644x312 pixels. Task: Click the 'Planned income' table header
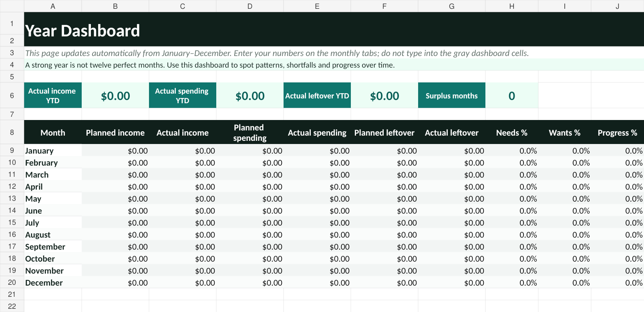click(x=115, y=132)
